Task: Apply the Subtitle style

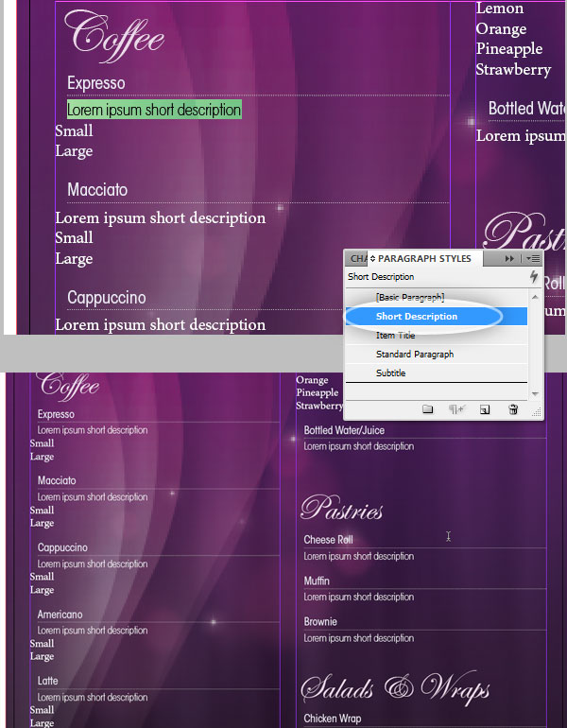Action: coord(390,373)
